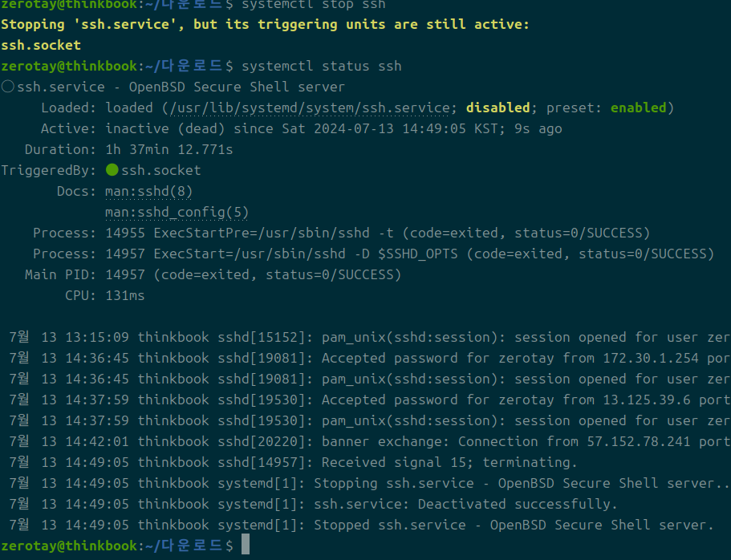This screenshot has height=560, width=731.
Task: Click the "Received signal 15; terminating." message
Action: [449, 462]
